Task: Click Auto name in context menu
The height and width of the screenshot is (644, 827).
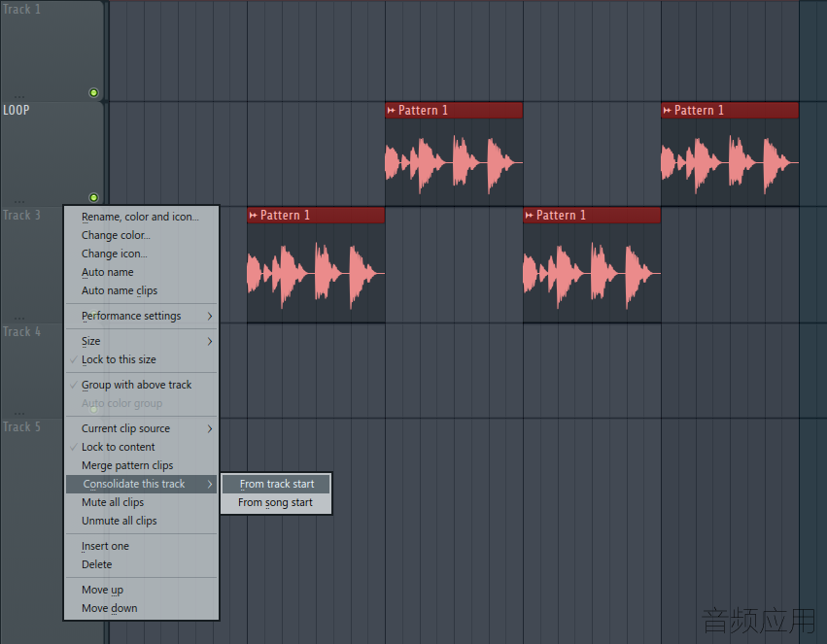Action: pyautogui.click(x=140, y=272)
